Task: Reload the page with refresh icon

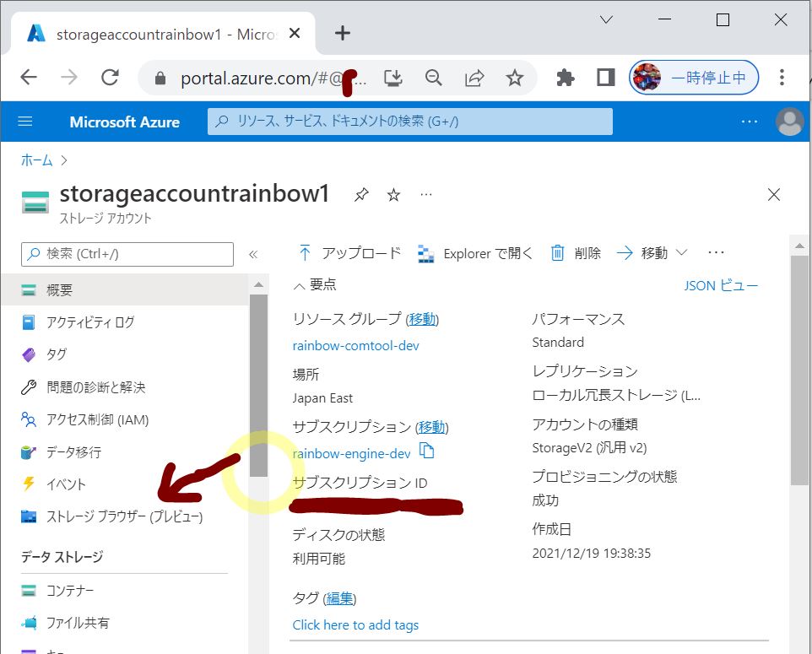Action: coord(110,78)
